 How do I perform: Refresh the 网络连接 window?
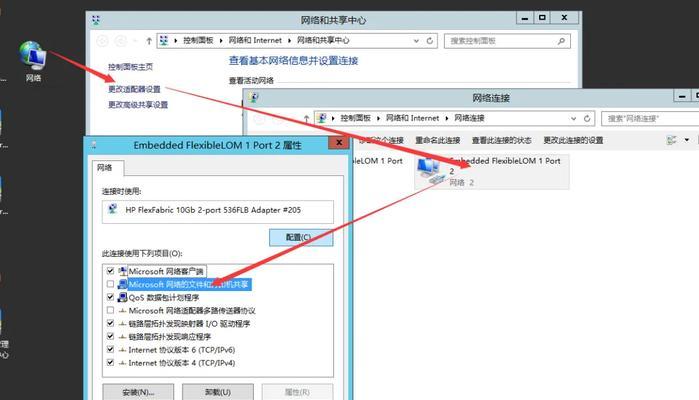[587, 118]
